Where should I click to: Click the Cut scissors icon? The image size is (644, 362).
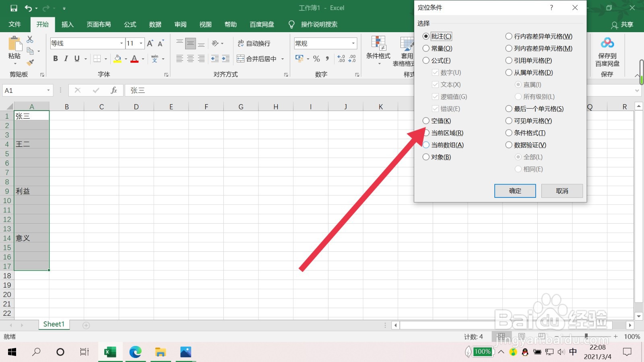point(30,39)
